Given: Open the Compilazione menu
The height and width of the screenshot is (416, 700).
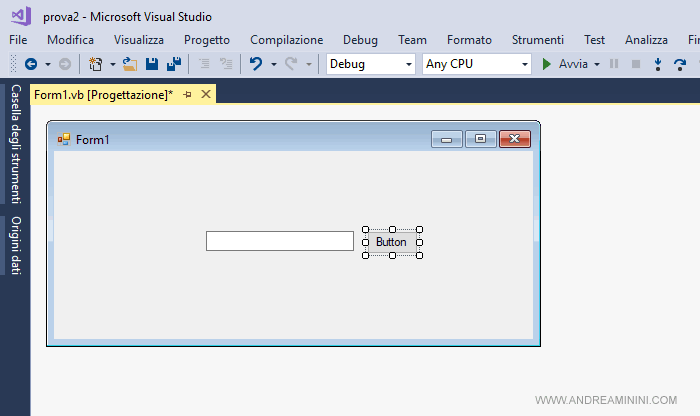Looking at the screenshot, I should click(286, 40).
